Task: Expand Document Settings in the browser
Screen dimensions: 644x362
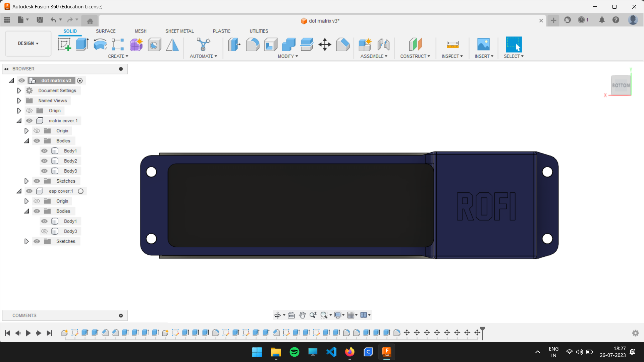Action: point(19,90)
